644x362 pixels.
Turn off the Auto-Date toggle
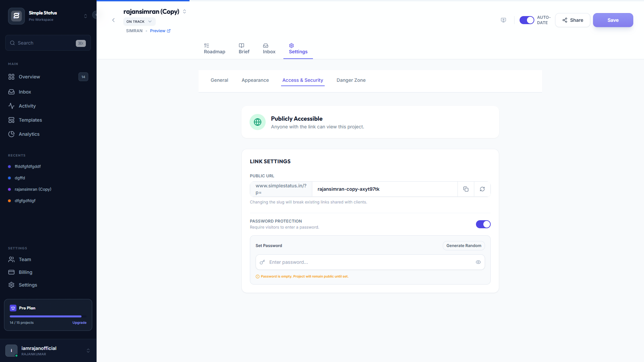click(527, 20)
